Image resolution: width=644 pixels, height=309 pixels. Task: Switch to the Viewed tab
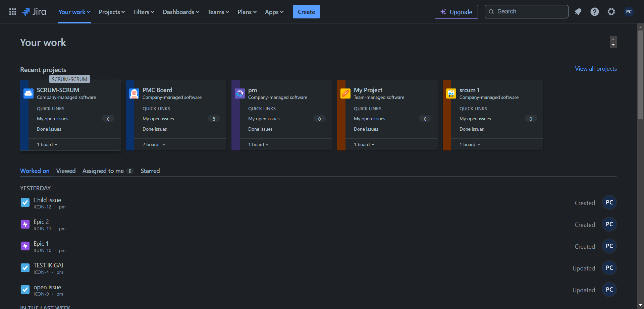pos(66,171)
